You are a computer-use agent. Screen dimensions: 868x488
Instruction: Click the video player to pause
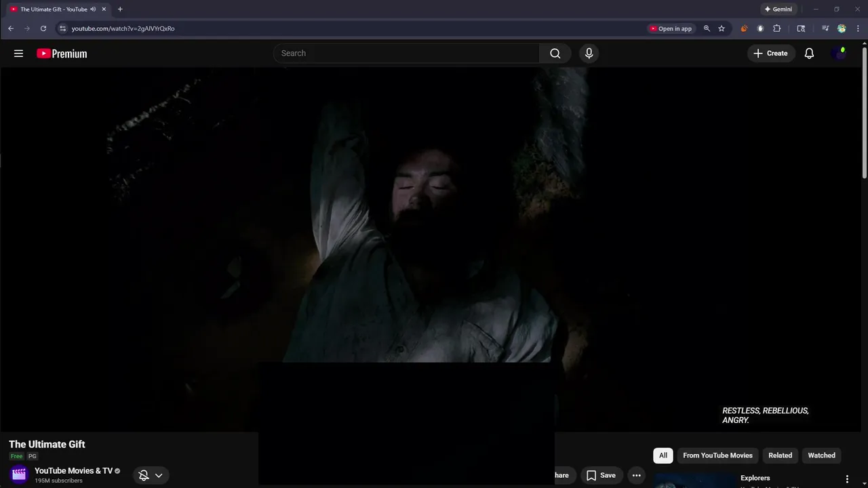click(431, 249)
